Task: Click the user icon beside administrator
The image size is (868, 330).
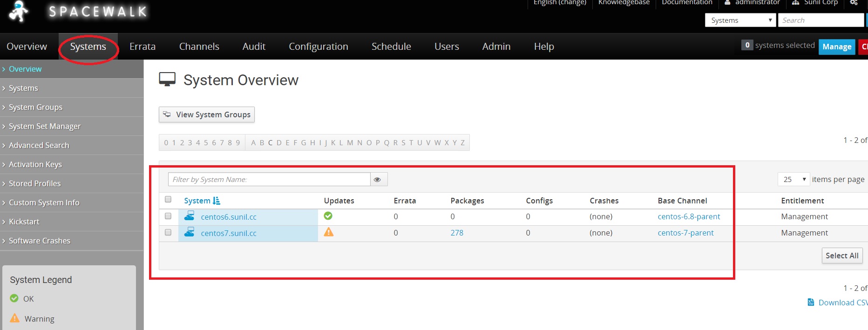Action: pyautogui.click(x=727, y=2)
